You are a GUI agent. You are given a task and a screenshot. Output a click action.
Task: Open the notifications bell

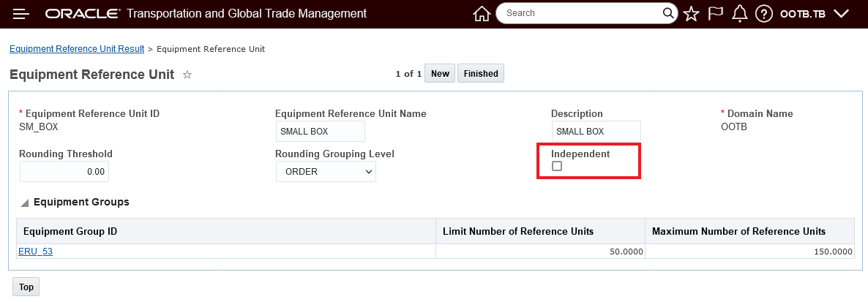click(740, 14)
